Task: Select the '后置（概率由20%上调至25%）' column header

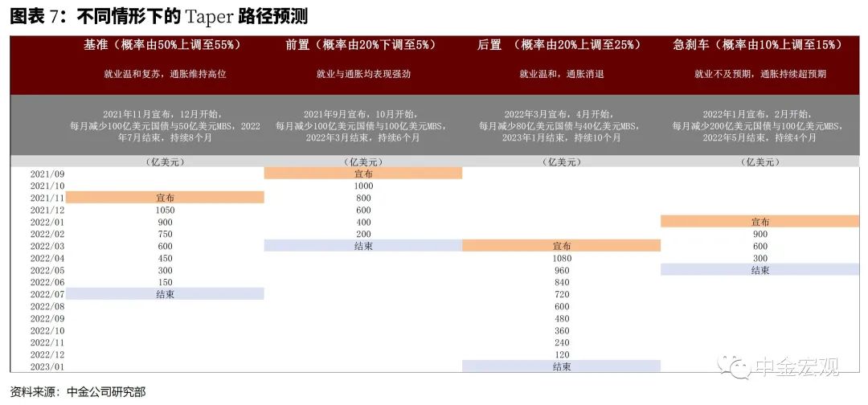Action: pyautogui.click(x=559, y=45)
